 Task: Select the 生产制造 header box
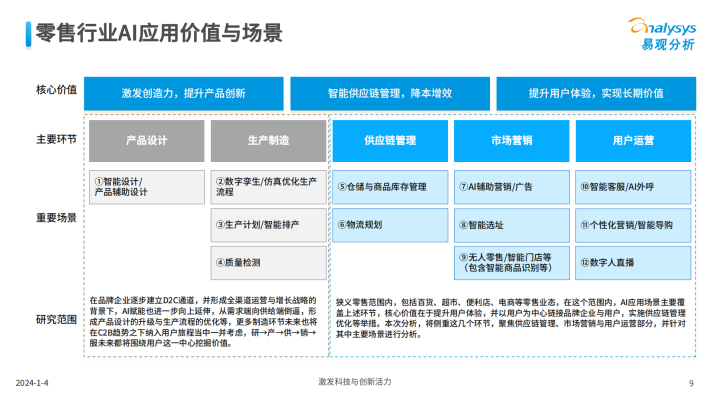click(269, 140)
